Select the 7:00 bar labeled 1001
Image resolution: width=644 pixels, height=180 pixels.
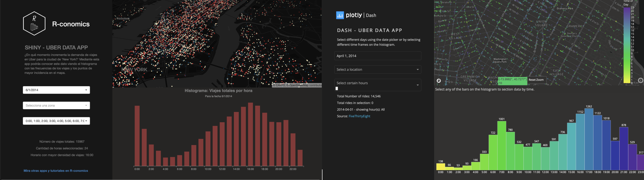tap(502, 147)
